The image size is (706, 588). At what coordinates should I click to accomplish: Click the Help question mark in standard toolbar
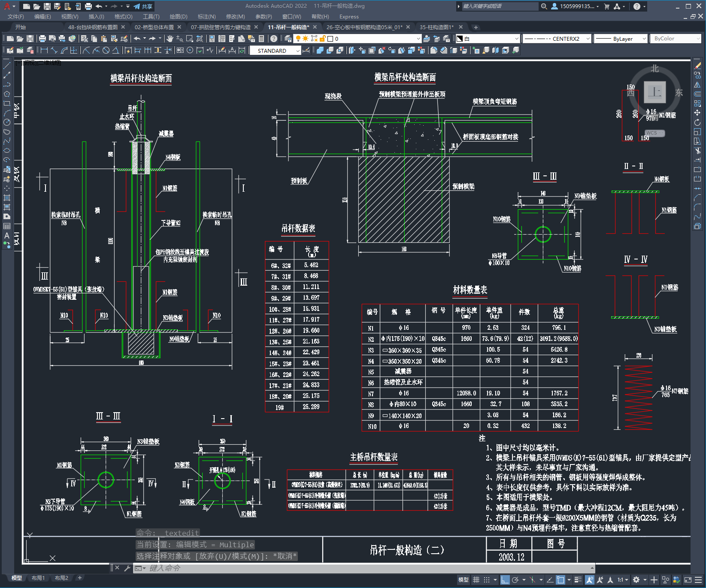click(x=274, y=39)
